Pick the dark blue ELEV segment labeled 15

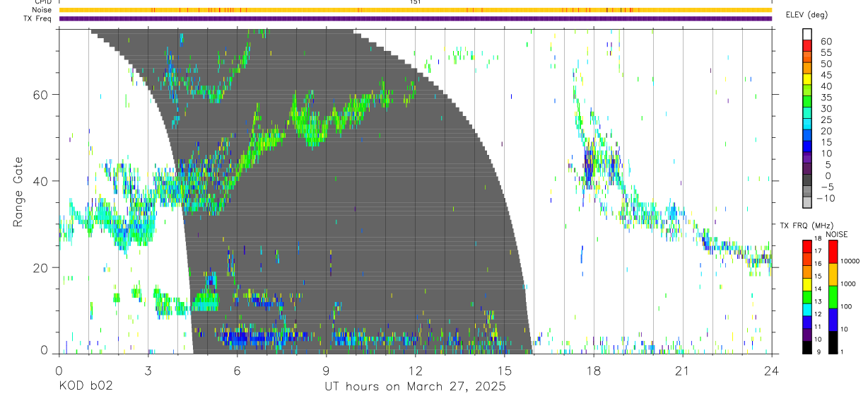click(x=807, y=146)
